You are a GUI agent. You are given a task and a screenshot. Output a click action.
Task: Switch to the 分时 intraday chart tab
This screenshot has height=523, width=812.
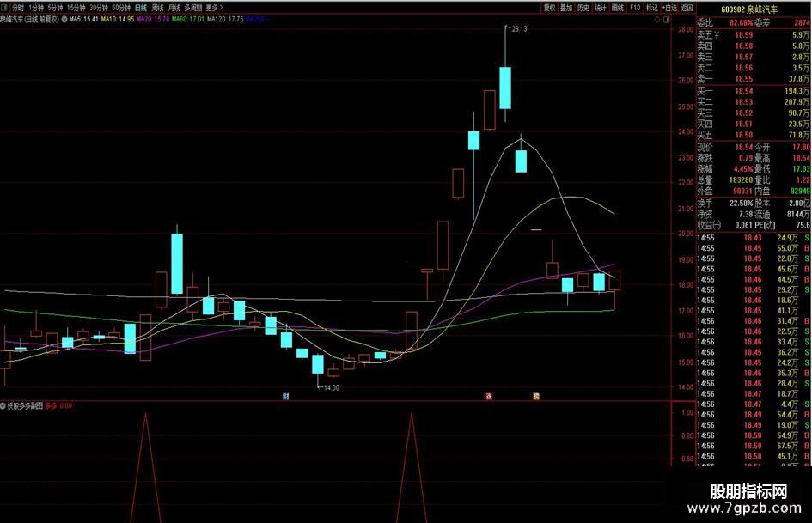point(18,8)
